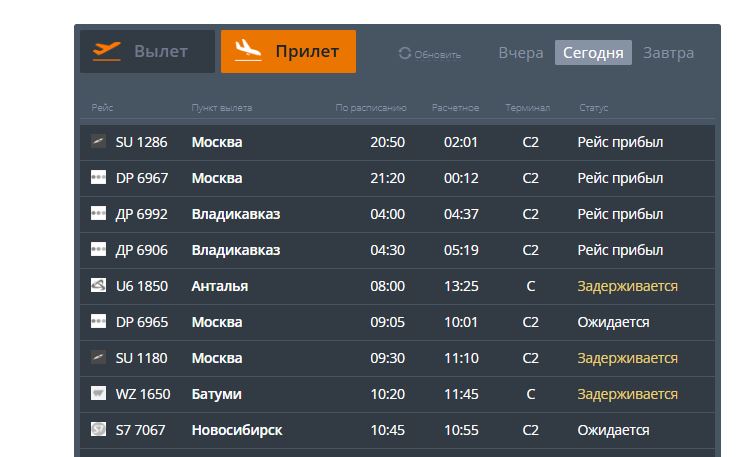Select the Прилет arrivals tab
The width and height of the screenshot is (743, 457).
[288, 51]
